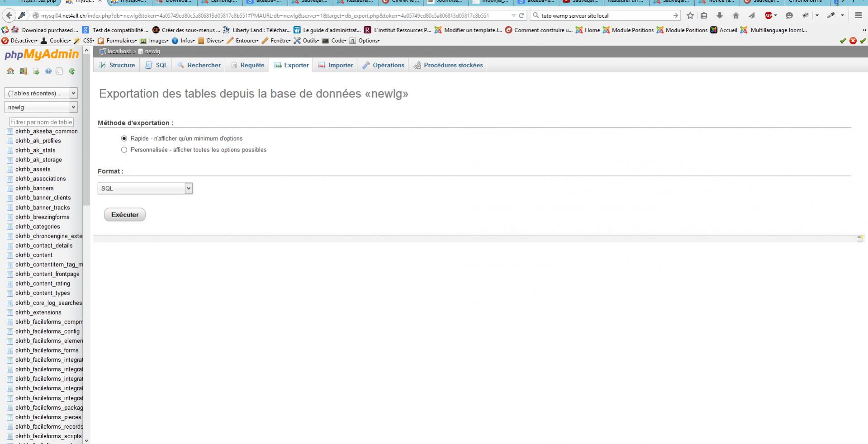This screenshot has height=444, width=868.
Task: Click the eyedropper color picker icon
Action: click(x=831, y=15)
